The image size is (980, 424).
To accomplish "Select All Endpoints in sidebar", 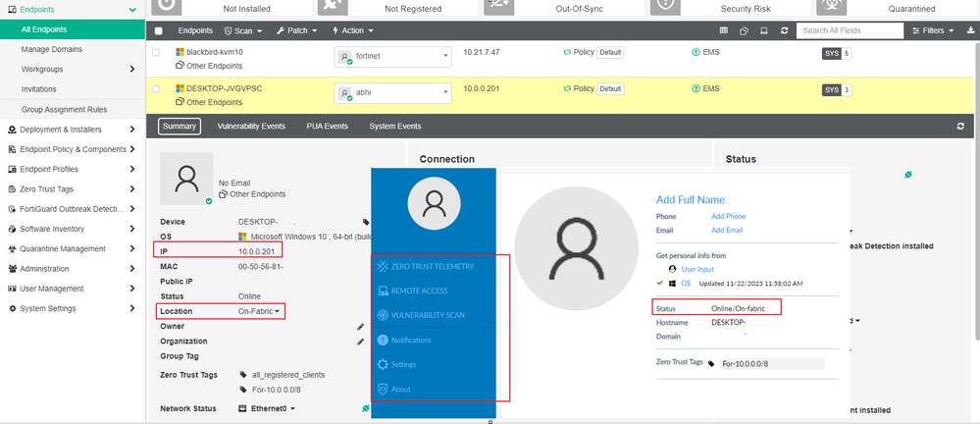I will point(73,29).
